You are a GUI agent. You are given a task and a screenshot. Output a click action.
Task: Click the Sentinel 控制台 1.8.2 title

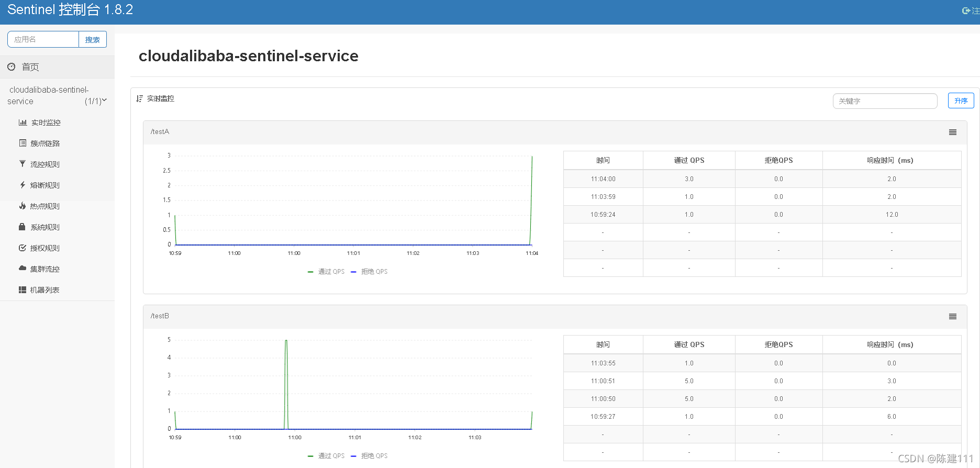tap(70, 9)
